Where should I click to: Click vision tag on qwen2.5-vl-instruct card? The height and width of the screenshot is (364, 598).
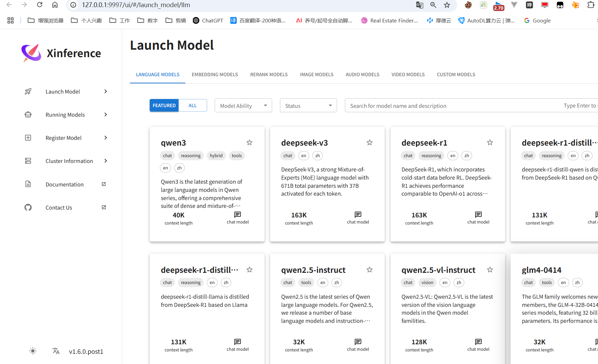(x=427, y=282)
